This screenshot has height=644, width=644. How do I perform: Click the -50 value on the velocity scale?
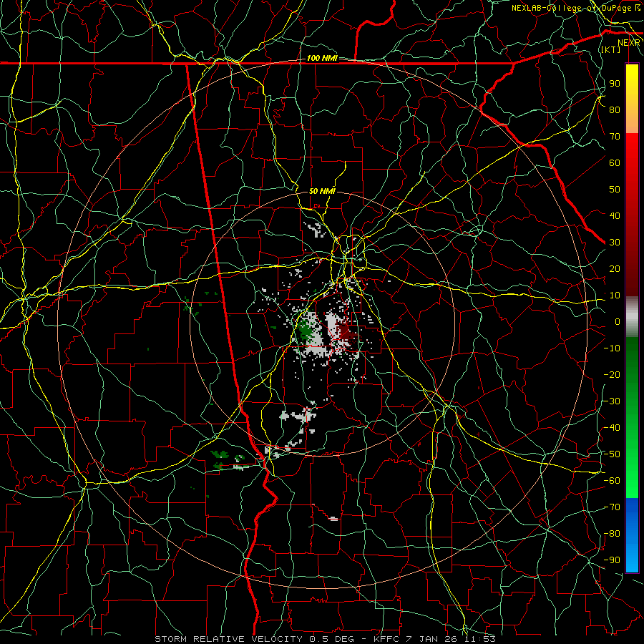point(612,454)
